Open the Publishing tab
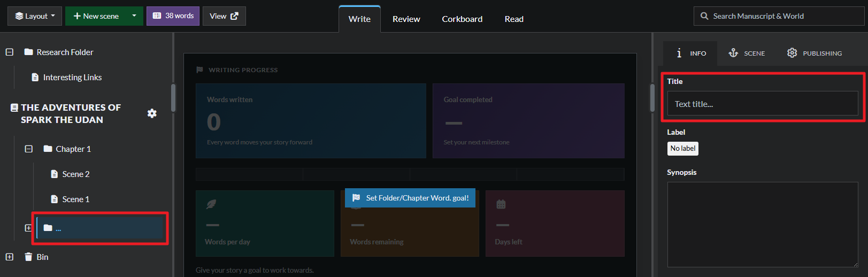The height and width of the screenshot is (277, 868). [815, 53]
